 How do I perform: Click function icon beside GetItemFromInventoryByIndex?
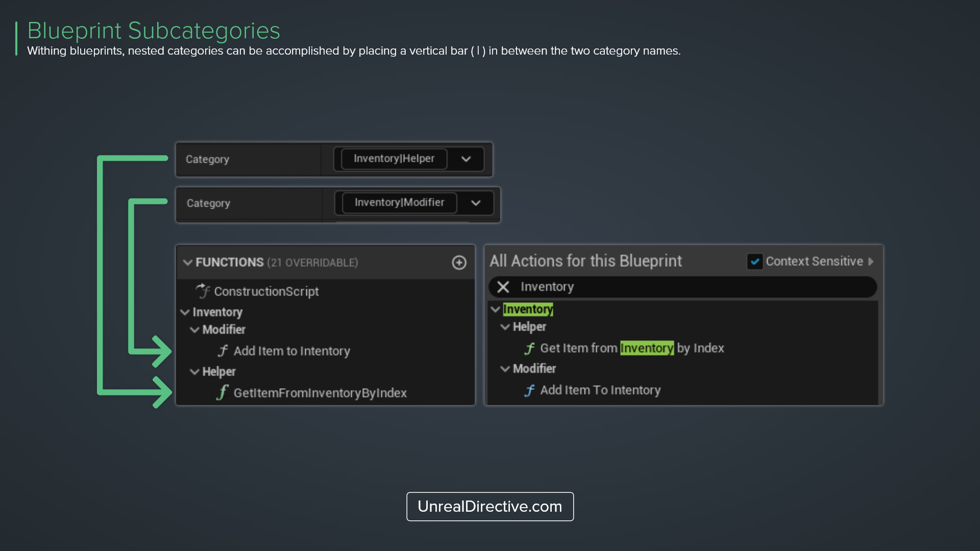(222, 392)
